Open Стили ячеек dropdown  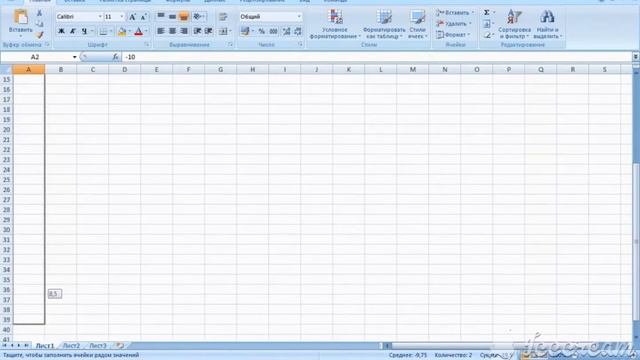(418, 24)
